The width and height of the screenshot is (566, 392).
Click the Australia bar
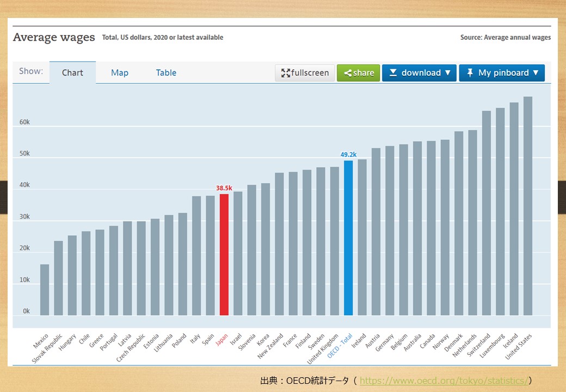[417, 229]
